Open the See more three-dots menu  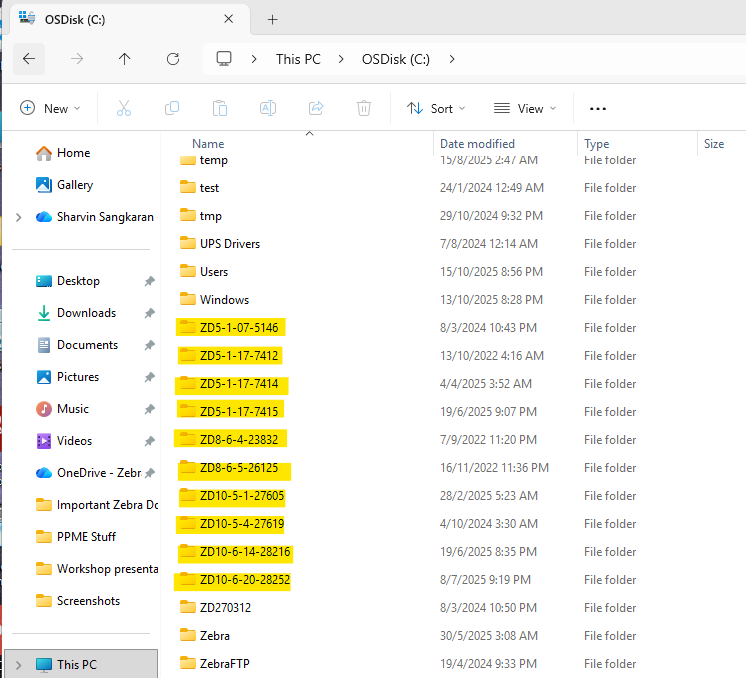[598, 109]
